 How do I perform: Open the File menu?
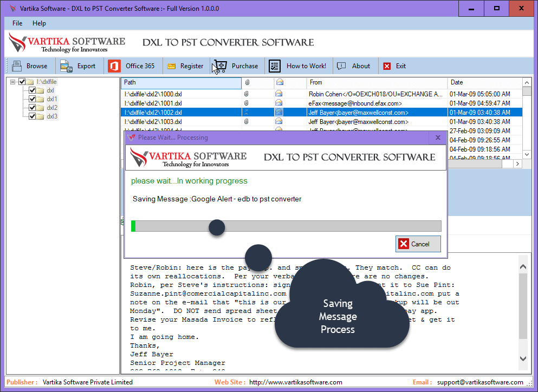[x=17, y=23]
